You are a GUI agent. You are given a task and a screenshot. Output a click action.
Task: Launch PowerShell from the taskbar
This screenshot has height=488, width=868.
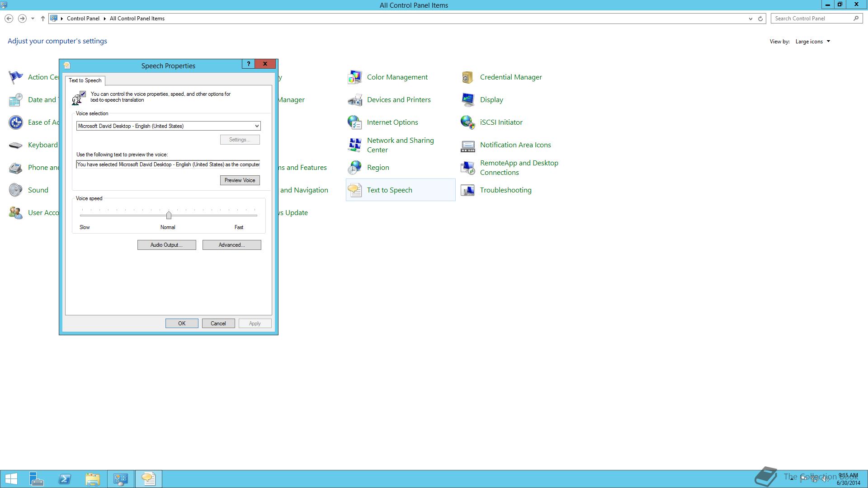[x=65, y=479]
